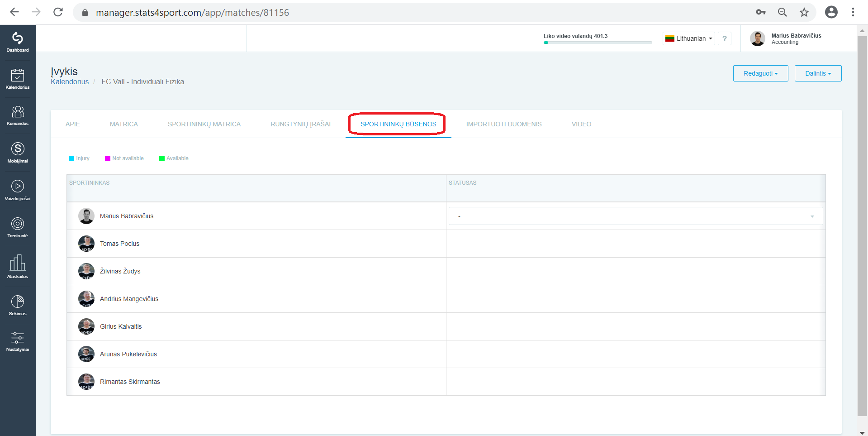Switch to the MATRICA tab
Viewport: 868px width, 436px height.
pyautogui.click(x=123, y=124)
